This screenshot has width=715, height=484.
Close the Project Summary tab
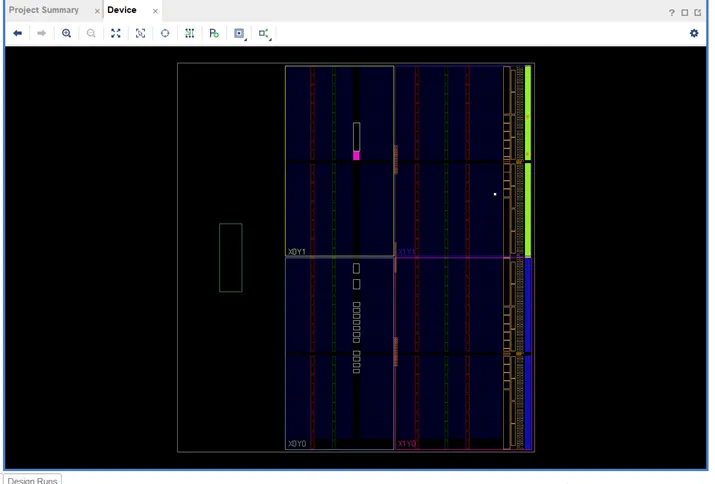pyautogui.click(x=97, y=11)
